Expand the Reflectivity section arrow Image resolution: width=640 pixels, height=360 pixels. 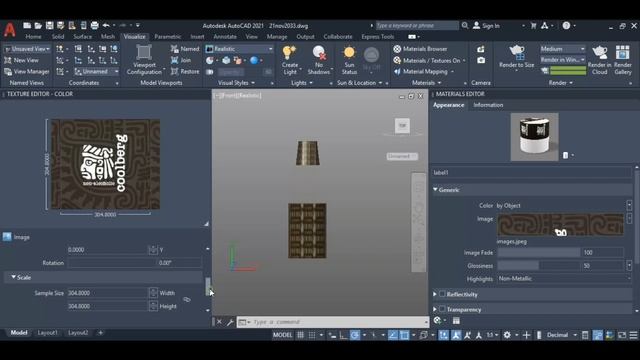click(x=435, y=294)
